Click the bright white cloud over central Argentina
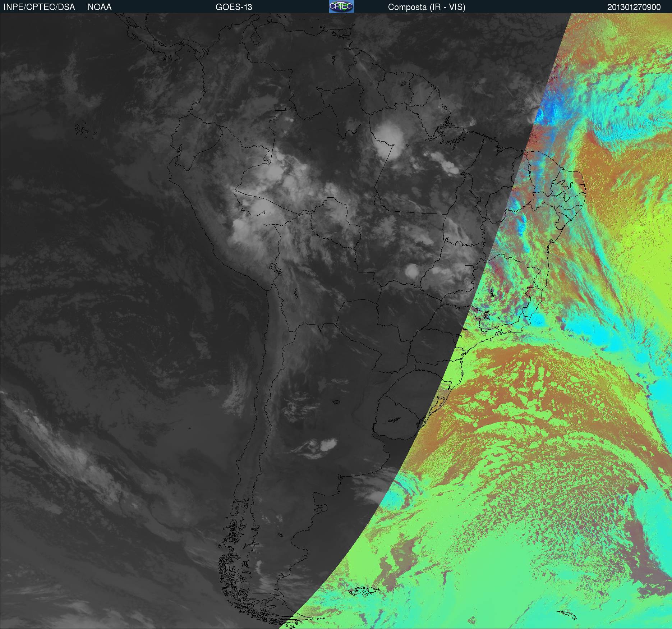Screen dimensions: 672x629 (327, 445)
